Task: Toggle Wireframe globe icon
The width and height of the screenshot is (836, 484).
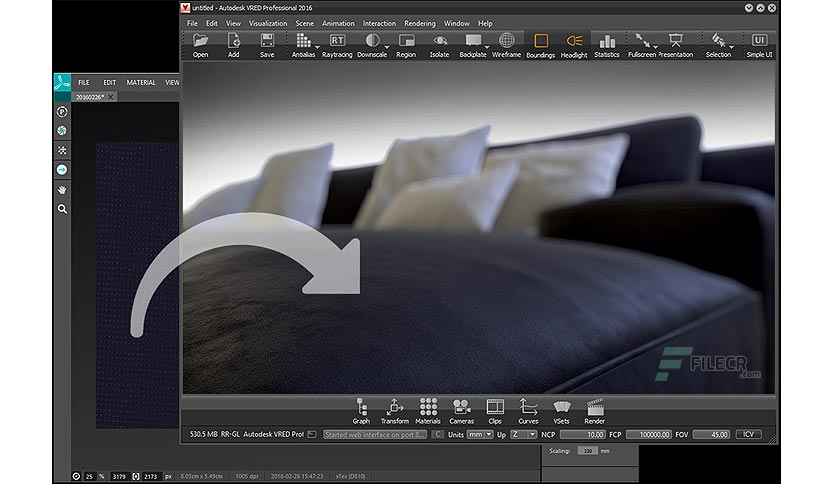Action: 507,41
